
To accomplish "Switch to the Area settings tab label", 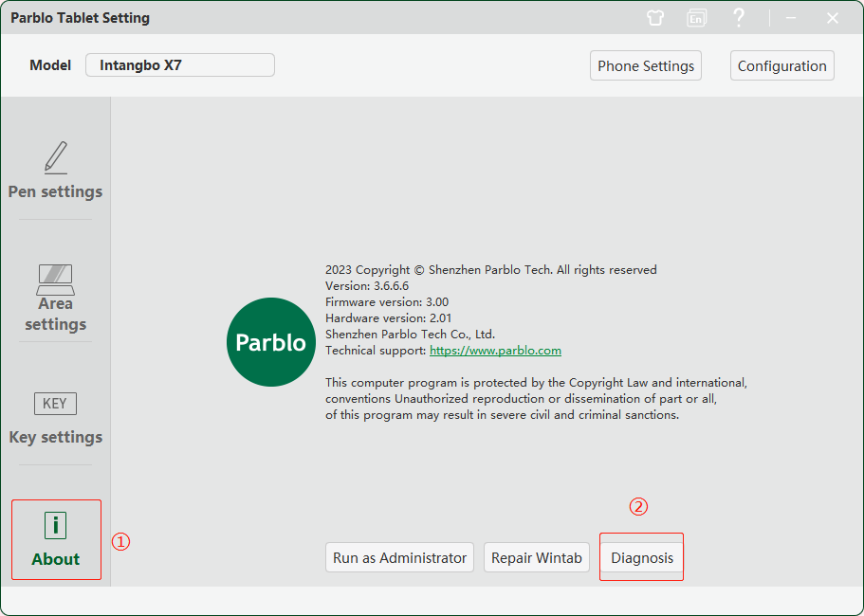I will [x=56, y=314].
